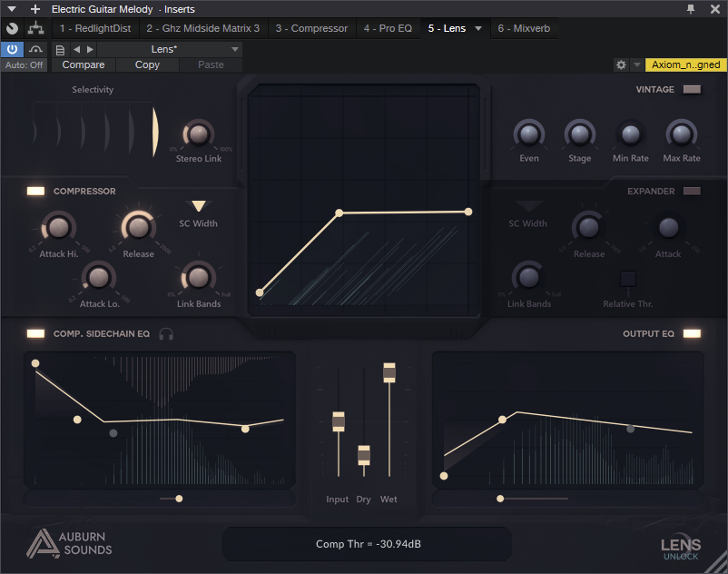Switch to 2 - Ghz Midside Matrix 3 tab
This screenshot has width=728, height=574.
(x=203, y=28)
